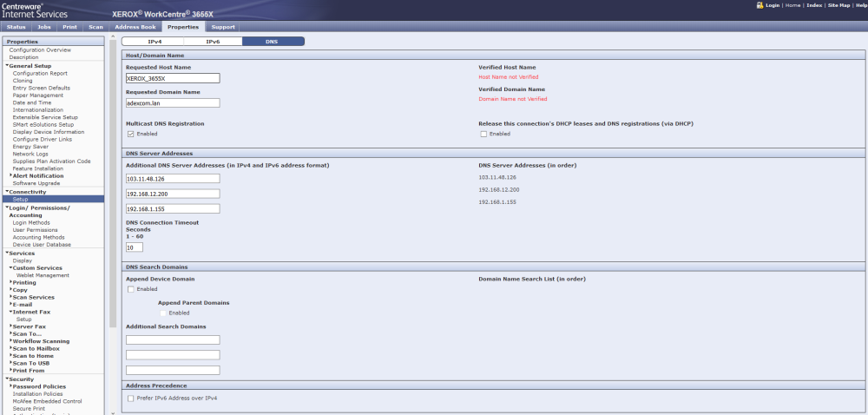This screenshot has width=868, height=415.
Task: Open the Description sidebar link
Action: (x=23, y=57)
